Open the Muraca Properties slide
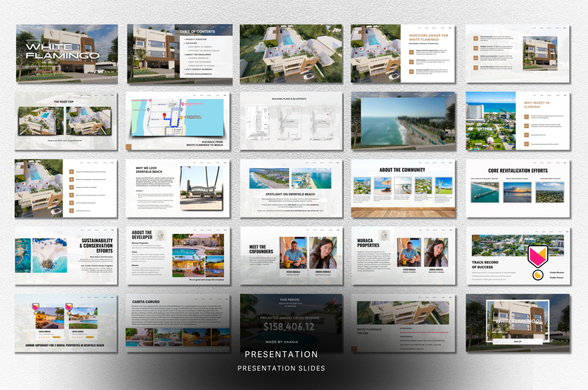 [x=402, y=256]
